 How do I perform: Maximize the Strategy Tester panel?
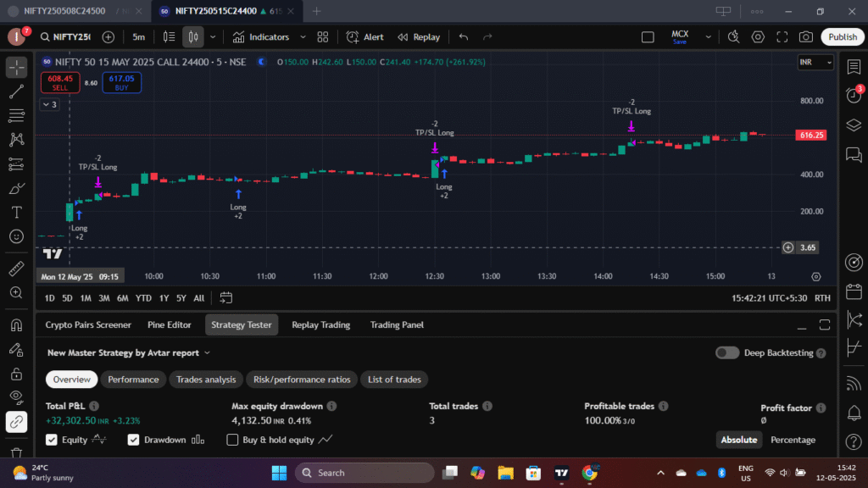pos(825,324)
